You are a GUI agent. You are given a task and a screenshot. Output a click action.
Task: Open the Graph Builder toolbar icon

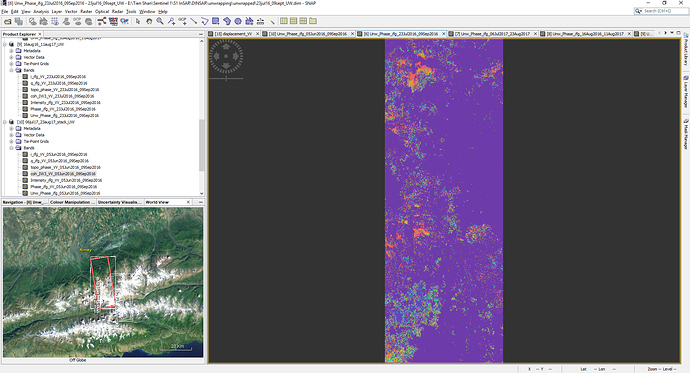tap(102, 21)
